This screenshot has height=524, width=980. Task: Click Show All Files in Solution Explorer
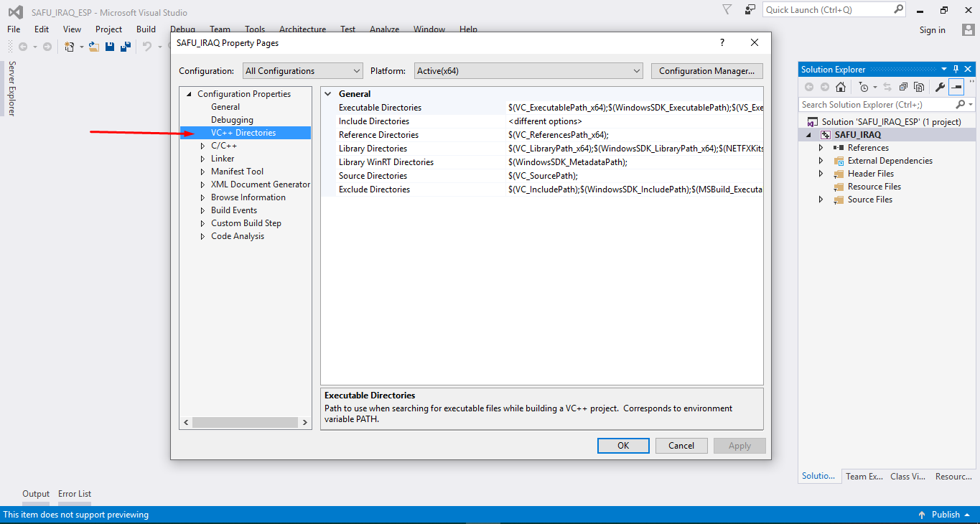point(918,87)
